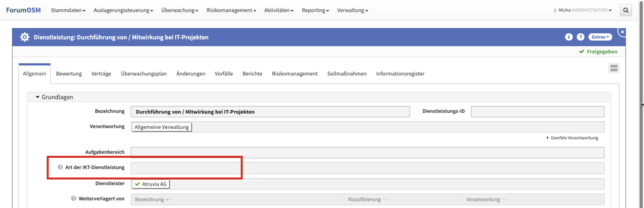Close the Dienstleistung panel
The height and width of the screenshot is (208, 644).
[x=622, y=32]
